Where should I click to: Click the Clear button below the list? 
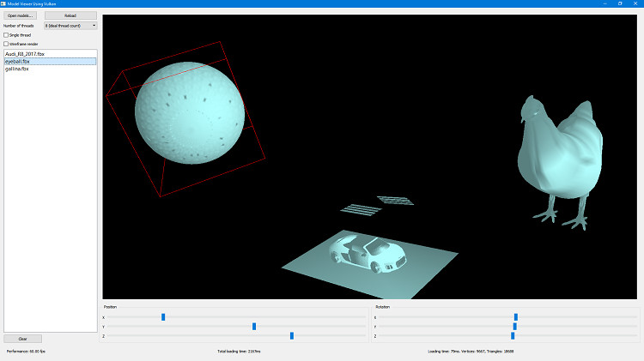click(22, 339)
